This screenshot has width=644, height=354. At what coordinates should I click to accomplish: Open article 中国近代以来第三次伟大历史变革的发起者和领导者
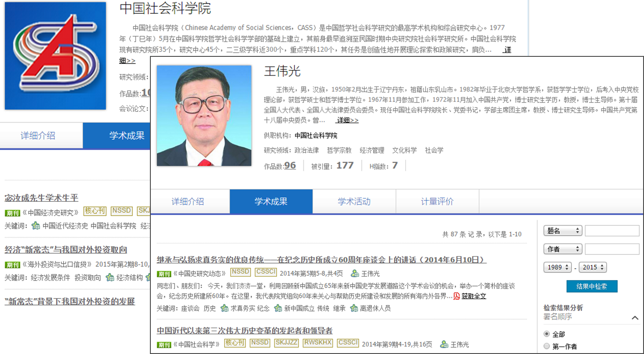point(245,330)
